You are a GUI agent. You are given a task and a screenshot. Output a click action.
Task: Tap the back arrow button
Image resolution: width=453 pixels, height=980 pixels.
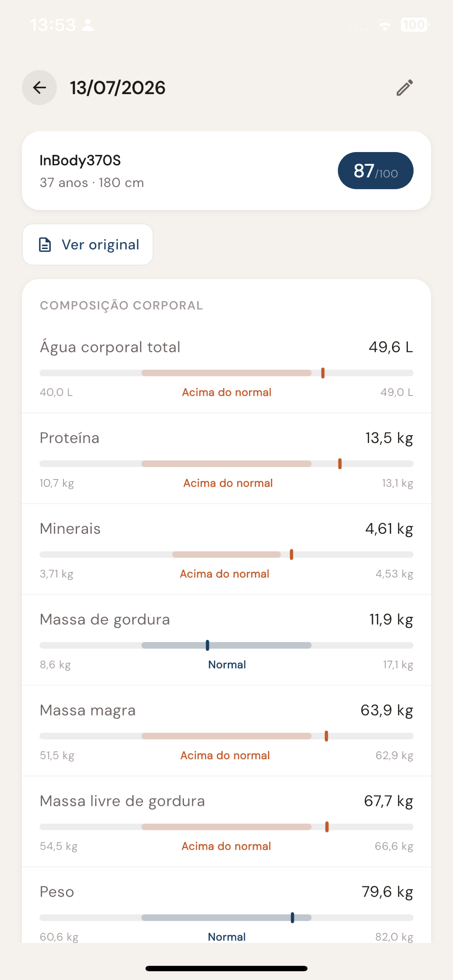(x=39, y=87)
